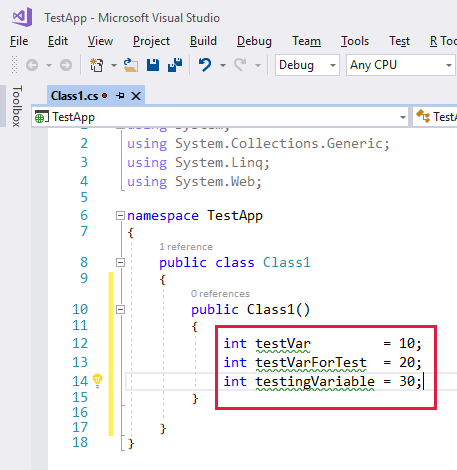457x470 pixels.
Task: Save Class1.cs with the floppy icon
Action: point(153,65)
